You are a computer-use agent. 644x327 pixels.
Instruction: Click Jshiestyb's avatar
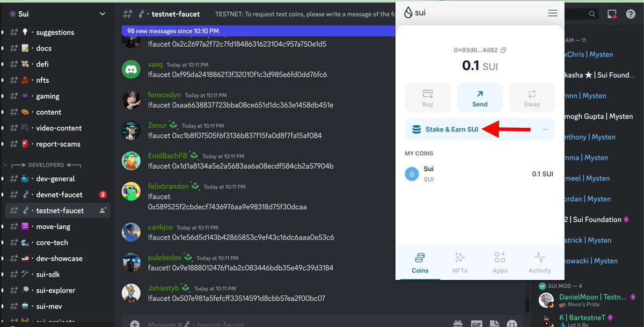[131, 293]
